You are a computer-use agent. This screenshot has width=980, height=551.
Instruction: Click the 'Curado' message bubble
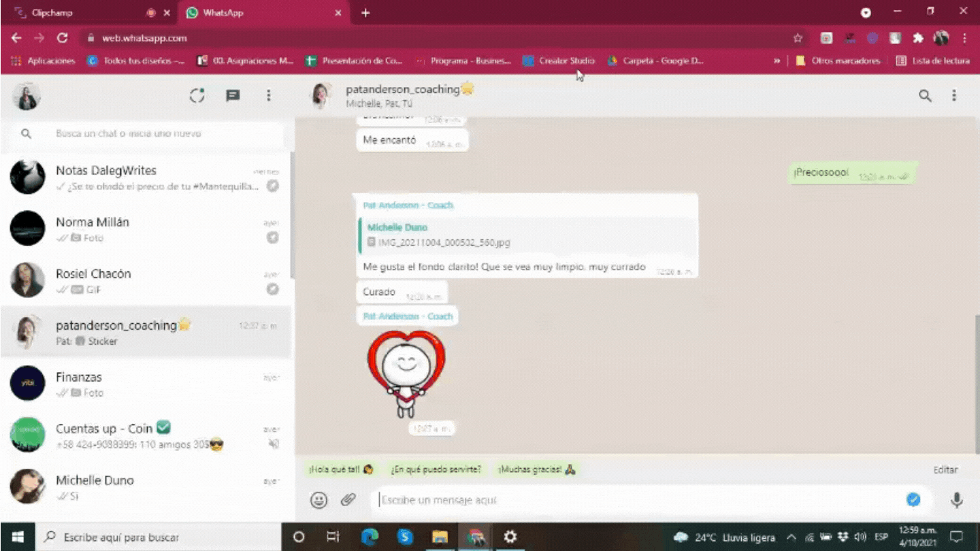tap(402, 293)
